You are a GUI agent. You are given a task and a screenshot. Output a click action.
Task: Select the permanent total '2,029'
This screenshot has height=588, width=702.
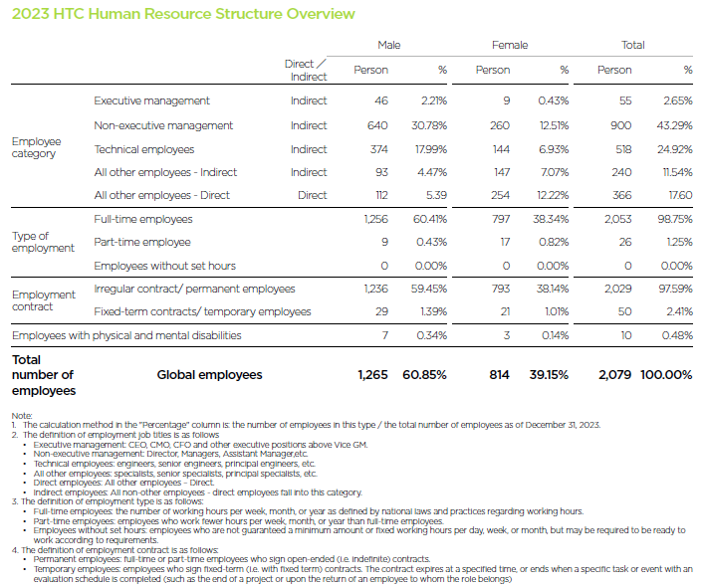(x=617, y=289)
